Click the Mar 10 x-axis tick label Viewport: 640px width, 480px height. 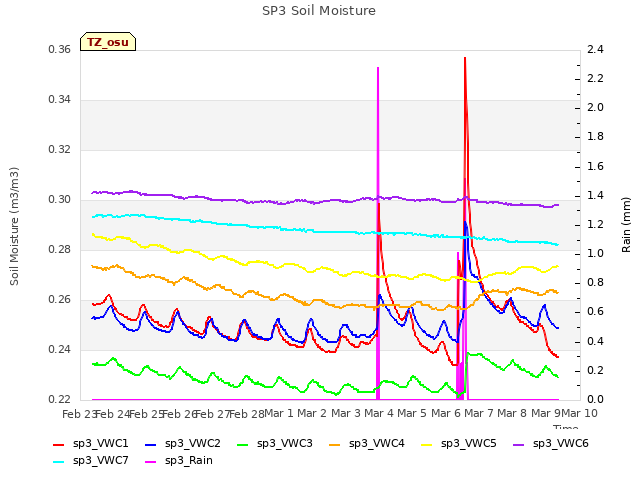point(579,413)
